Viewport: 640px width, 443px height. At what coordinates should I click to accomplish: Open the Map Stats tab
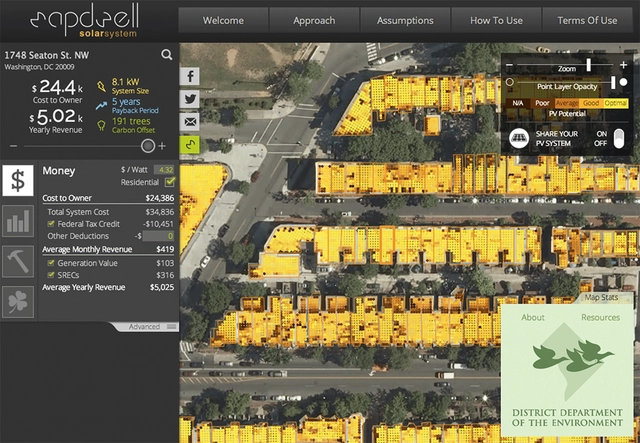coord(601,297)
